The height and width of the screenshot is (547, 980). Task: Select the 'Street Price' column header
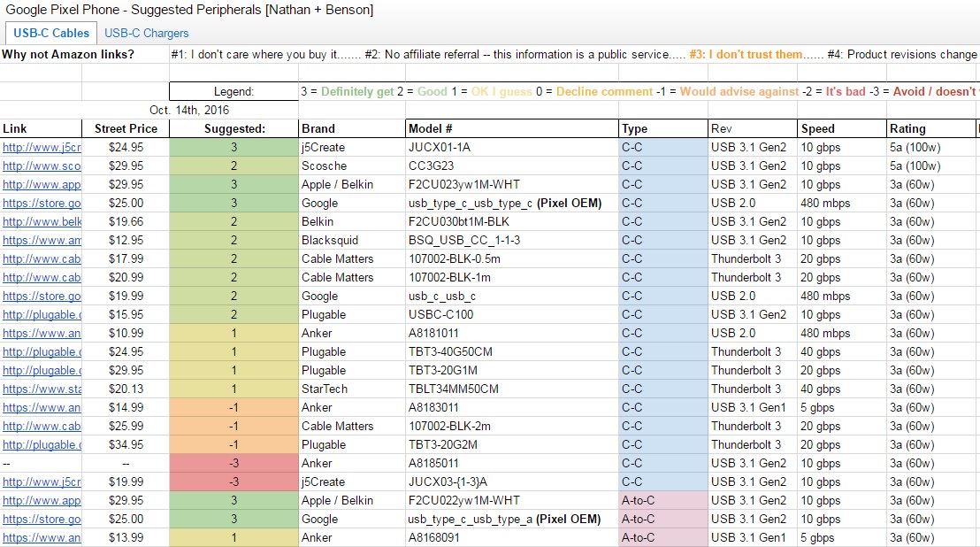(126, 128)
